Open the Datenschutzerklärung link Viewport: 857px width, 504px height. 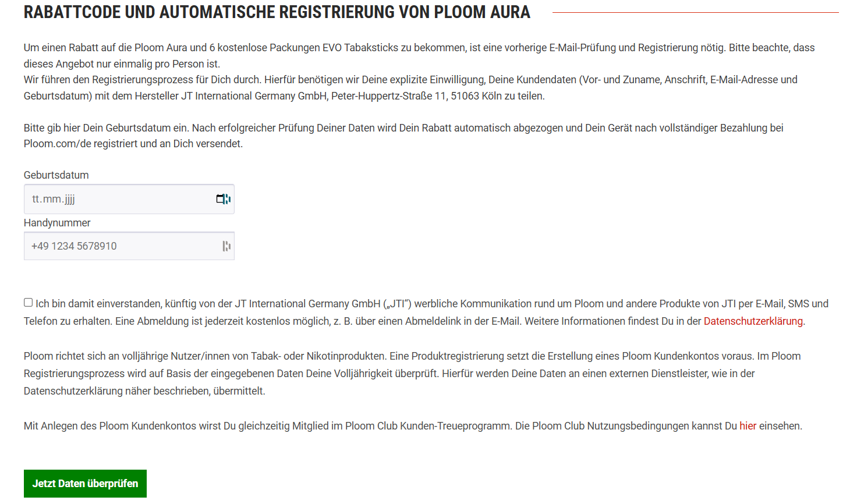[753, 321]
